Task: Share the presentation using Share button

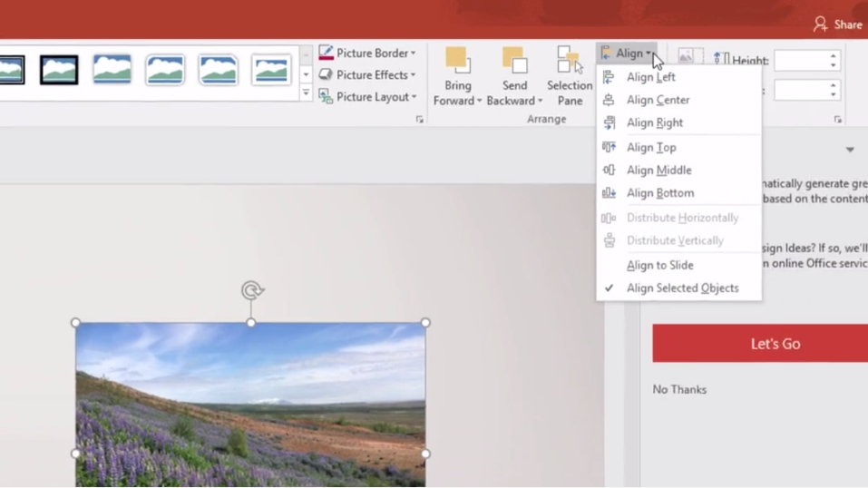Action: 837,24
